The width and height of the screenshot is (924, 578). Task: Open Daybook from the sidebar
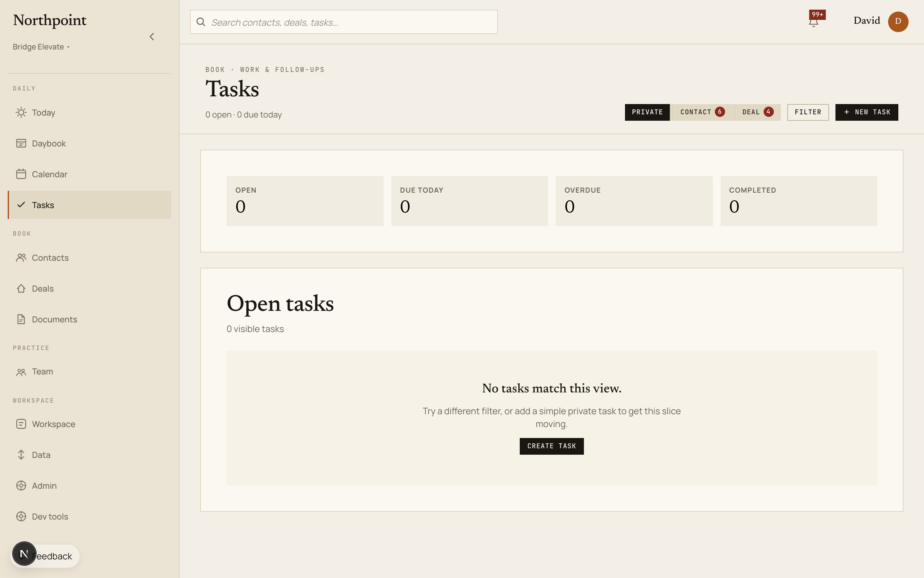click(89, 143)
